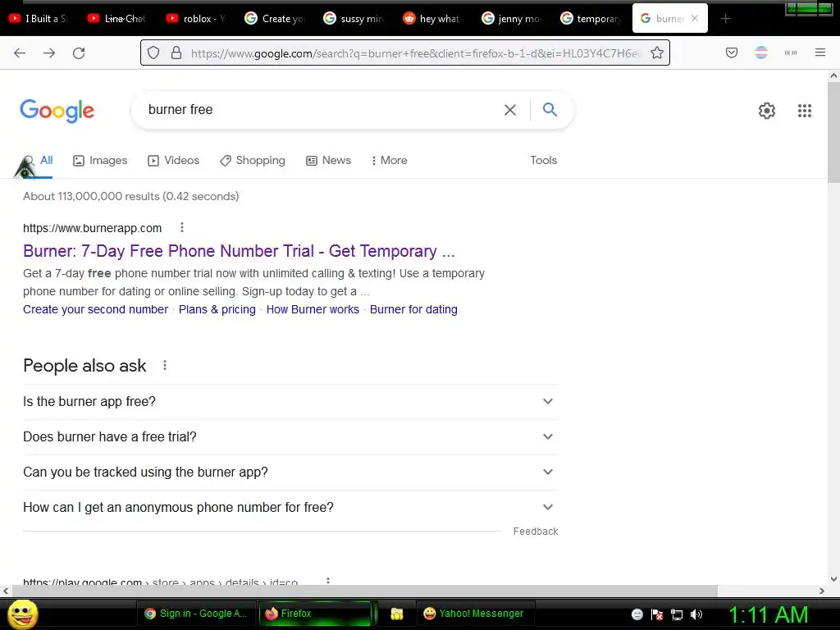The width and height of the screenshot is (840, 630).
Task: Expand "Can you be tracked using the burner app?"
Action: 290,472
